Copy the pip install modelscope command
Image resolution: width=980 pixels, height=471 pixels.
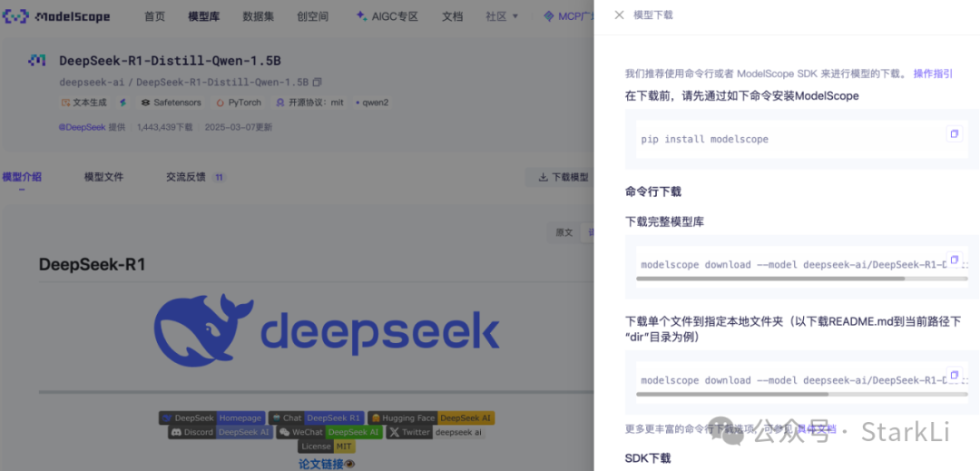pyautogui.click(x=955, y=133)
